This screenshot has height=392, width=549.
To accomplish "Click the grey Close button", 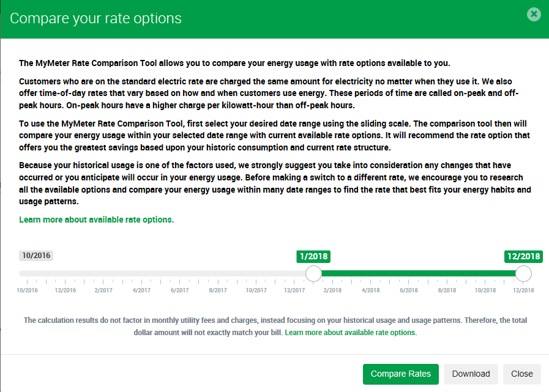I will pos(522,374).
